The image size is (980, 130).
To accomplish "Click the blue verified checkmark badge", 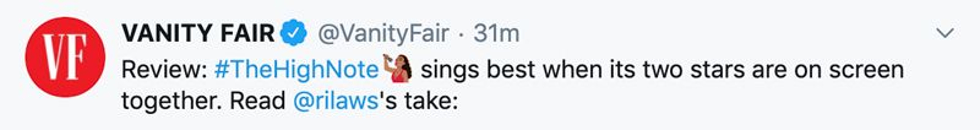I will tap(293, 33).
